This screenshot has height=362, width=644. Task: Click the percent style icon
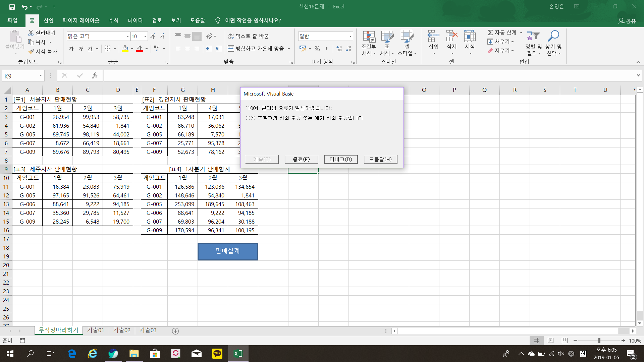317,49
